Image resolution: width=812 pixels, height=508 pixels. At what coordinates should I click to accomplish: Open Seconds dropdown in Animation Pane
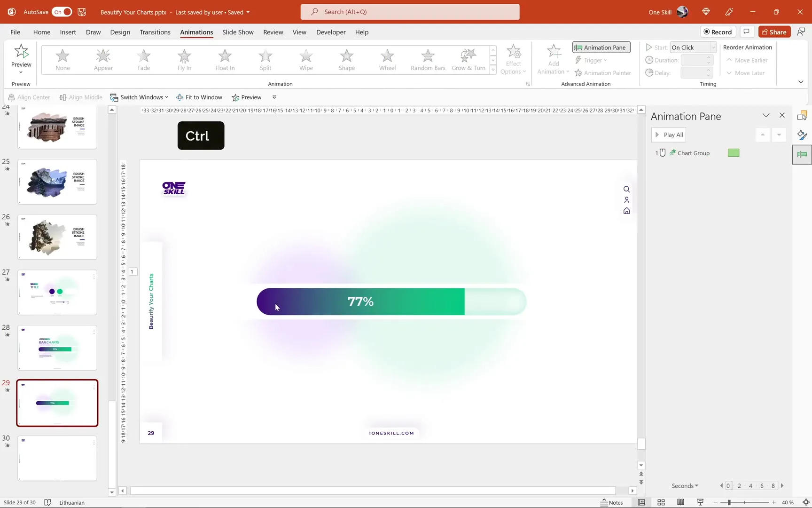coord(685,486)
